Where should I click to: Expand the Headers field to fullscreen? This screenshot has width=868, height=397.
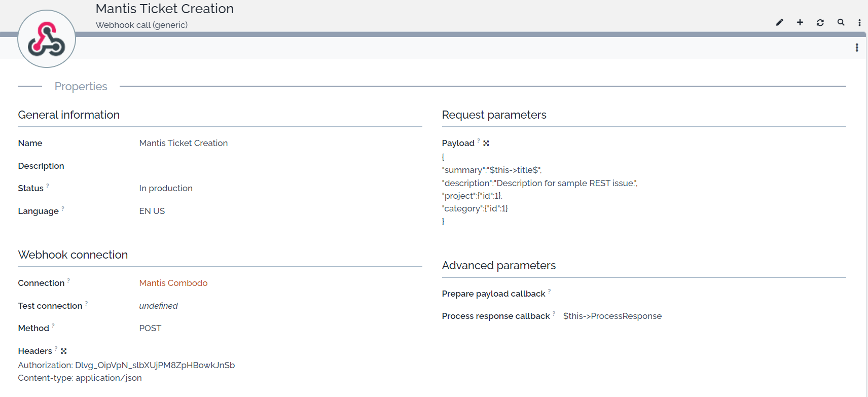point(64,351)
